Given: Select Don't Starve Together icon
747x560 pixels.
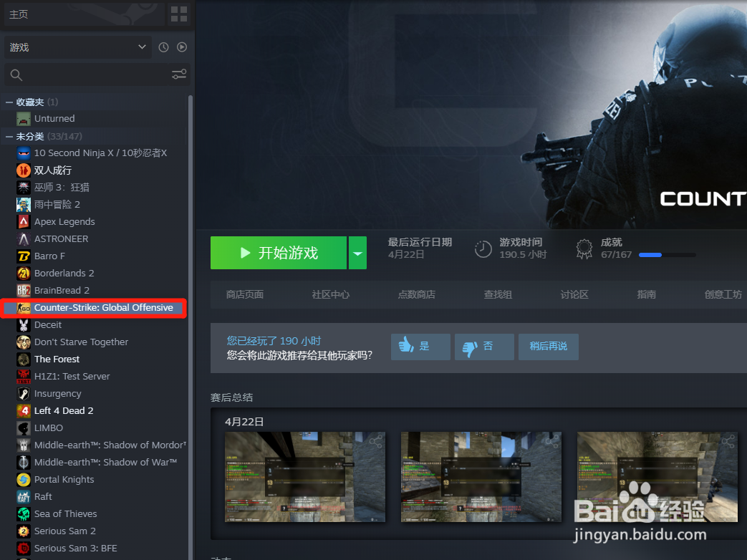Looking at the screenshot, I should coord(24,342).
